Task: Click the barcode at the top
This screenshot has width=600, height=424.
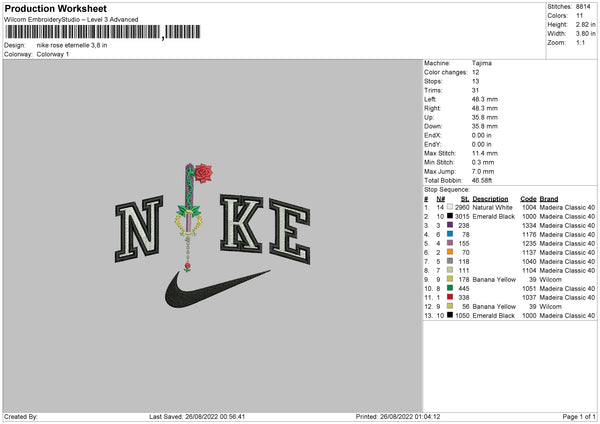Action: (x=103, y=32)
